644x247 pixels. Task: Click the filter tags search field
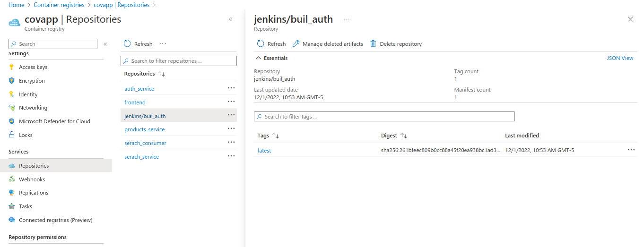[x=384, y=117]
